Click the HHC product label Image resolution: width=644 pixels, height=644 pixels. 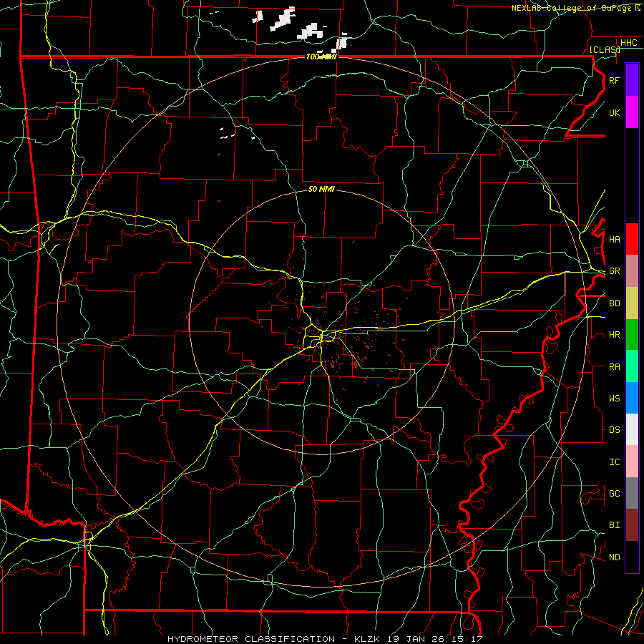(x=628, y=43)
